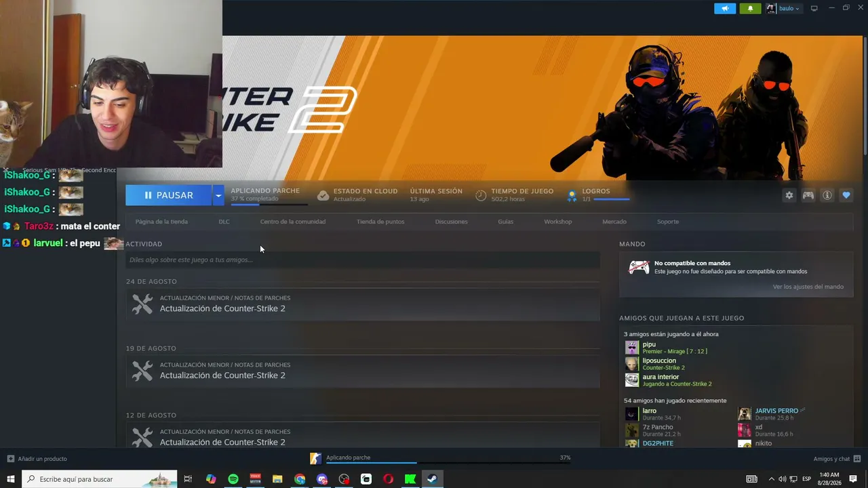Open the Tienda de puntos tab
Viewport: 868px width, 488px height.
coord(380,222)
